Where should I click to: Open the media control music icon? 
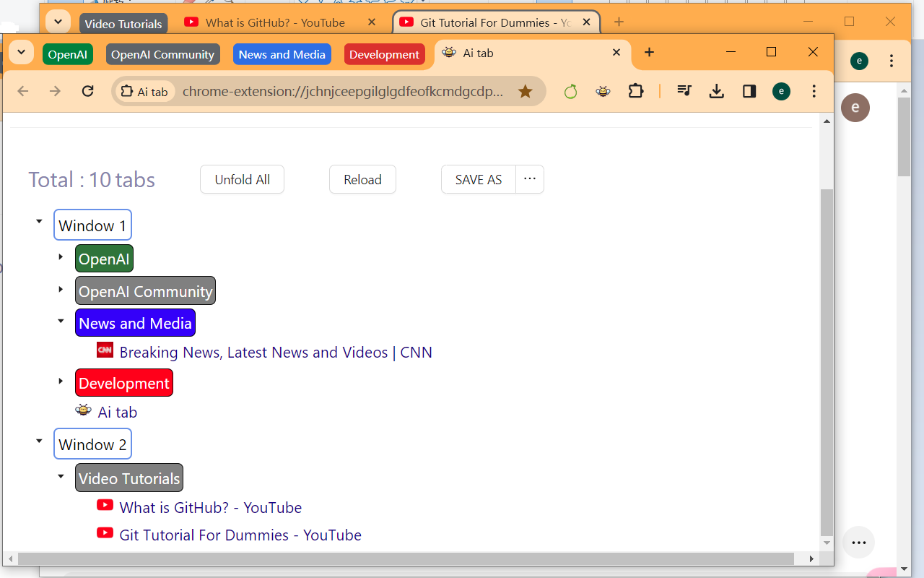[x=684, y=91]
